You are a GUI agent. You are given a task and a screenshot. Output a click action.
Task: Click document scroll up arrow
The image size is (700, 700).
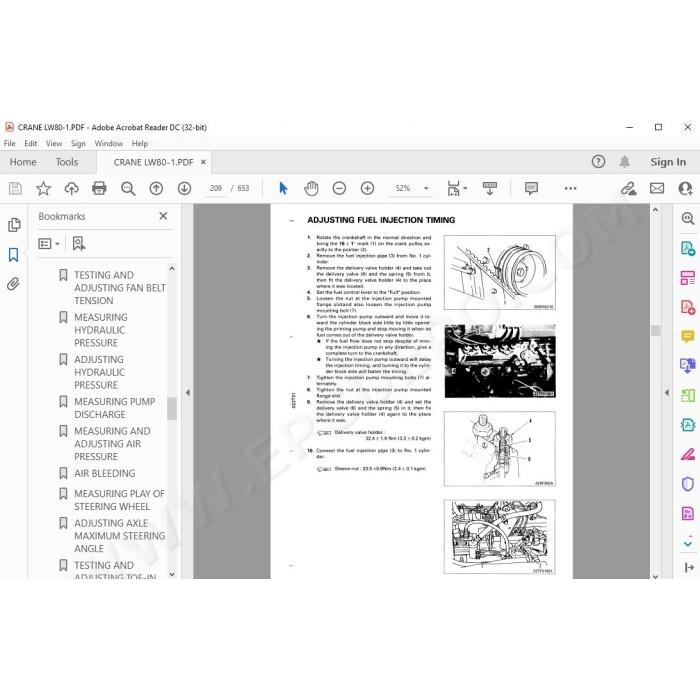[x=655, y=209]
